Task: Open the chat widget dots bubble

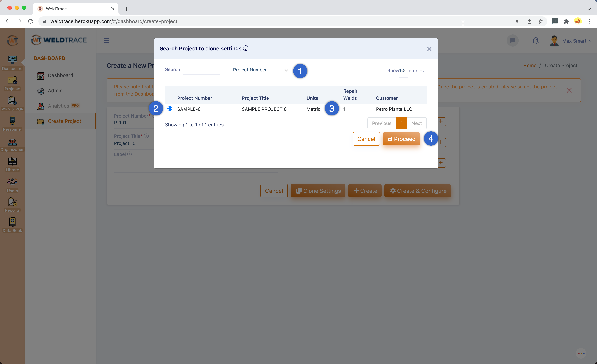Action: tap(581, 354)
